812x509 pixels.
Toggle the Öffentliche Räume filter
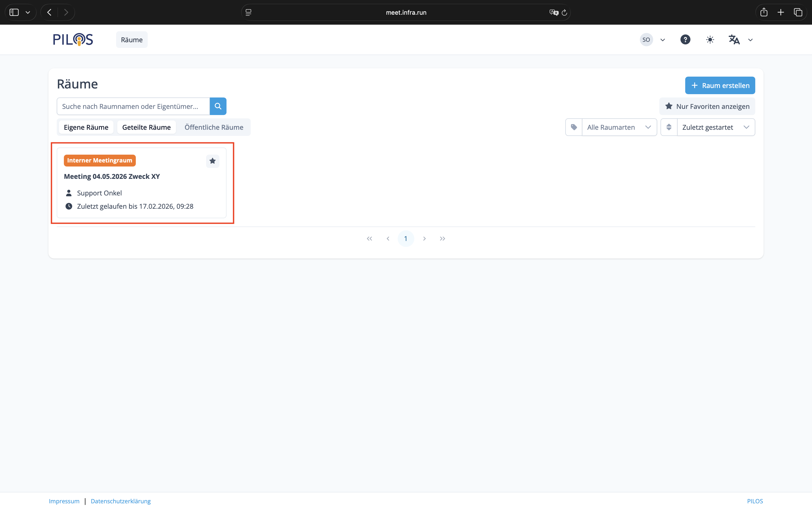coord(214,127)
